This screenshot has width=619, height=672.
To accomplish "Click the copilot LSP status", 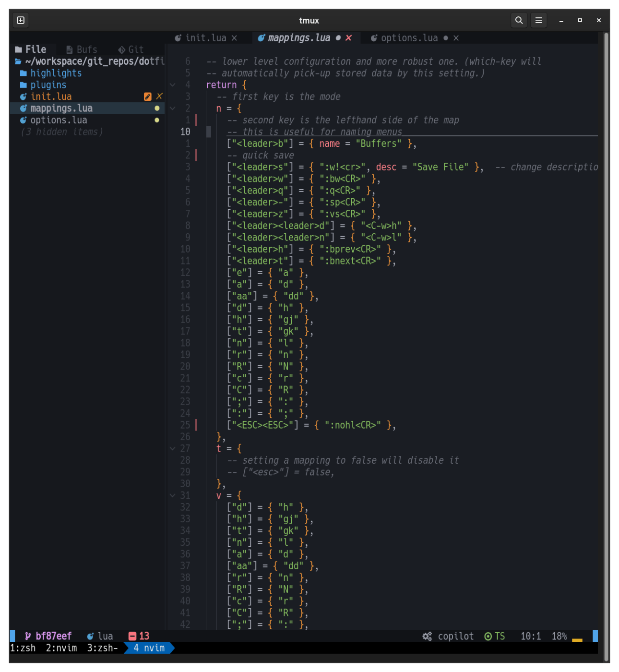I will pyautogui.click(x=448, y=636).
